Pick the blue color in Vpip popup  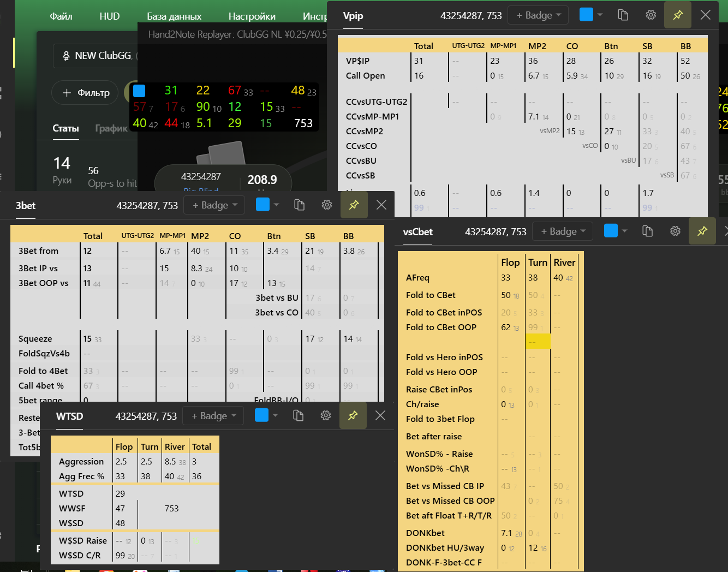pos(586,15)
